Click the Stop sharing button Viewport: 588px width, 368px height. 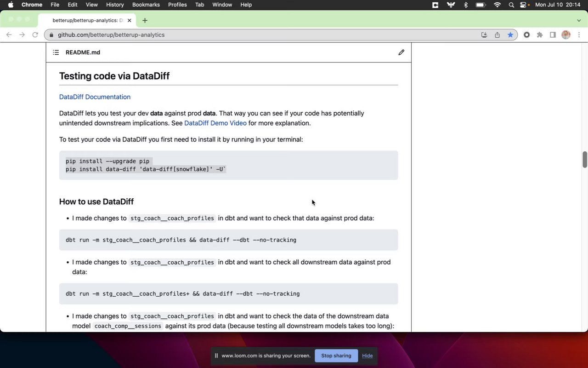pyautogui.click(x=336, y=356)
